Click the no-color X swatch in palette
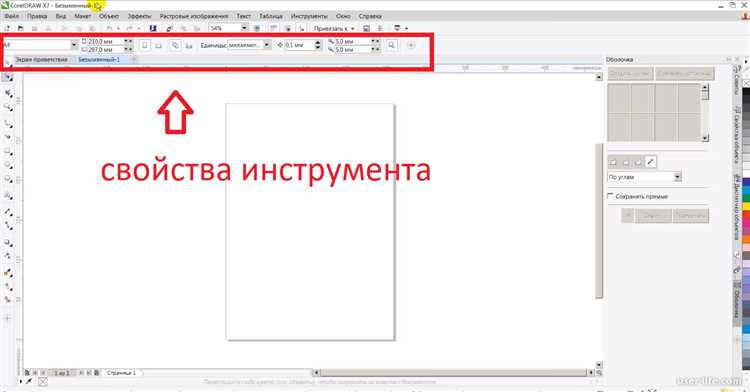The image size is (750, 392). pyautogui.click(x=746, y=83)
